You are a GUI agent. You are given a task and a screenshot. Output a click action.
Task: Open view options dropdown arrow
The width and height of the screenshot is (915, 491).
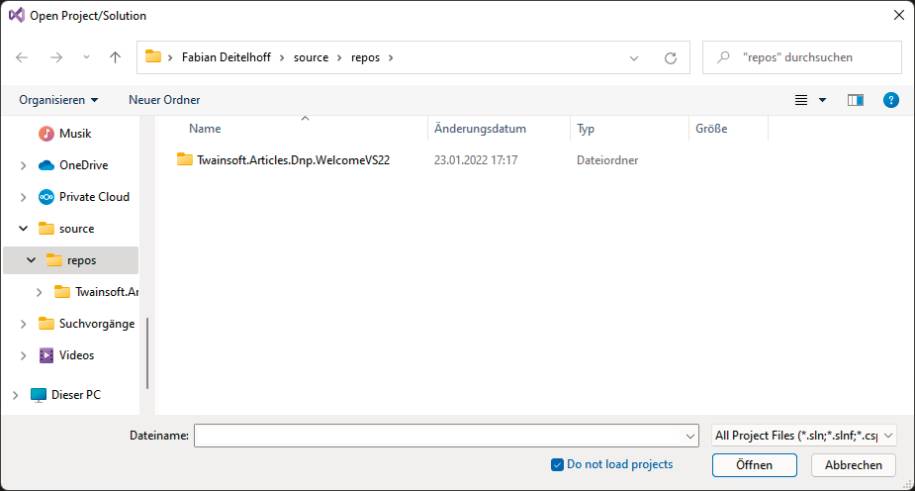(x=822, y=100)
